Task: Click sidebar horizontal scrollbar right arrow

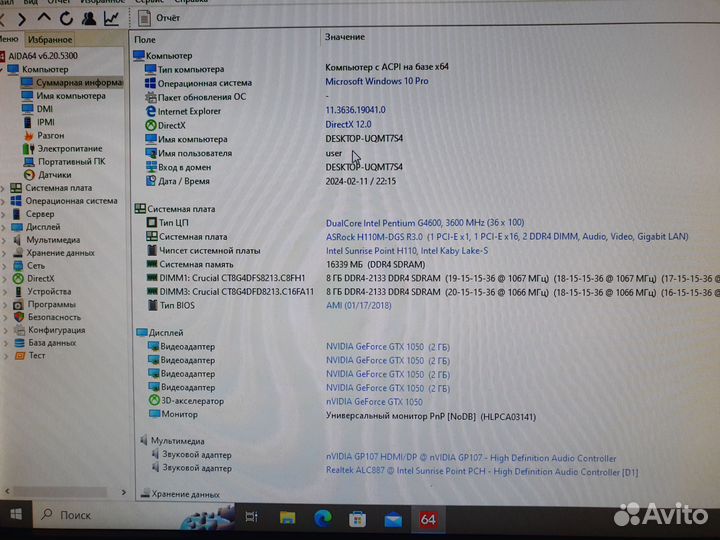Action: point(124,492)
